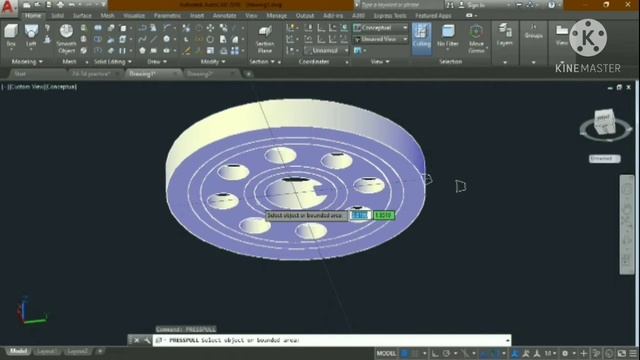The image size is (640, 360).
Task: Click the blue dynamic input value box
Action: coord(360,215)
